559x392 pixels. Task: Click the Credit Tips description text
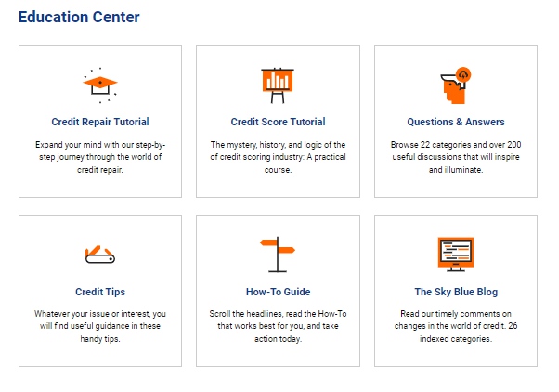(x=100, y=326)
